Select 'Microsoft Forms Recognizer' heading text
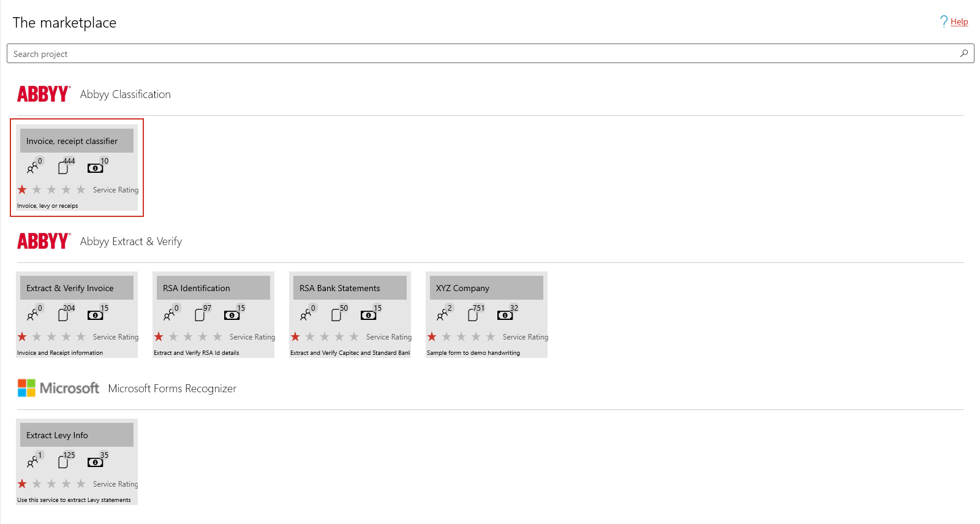This screenshot has width=980, height=524. click(172, 389)
